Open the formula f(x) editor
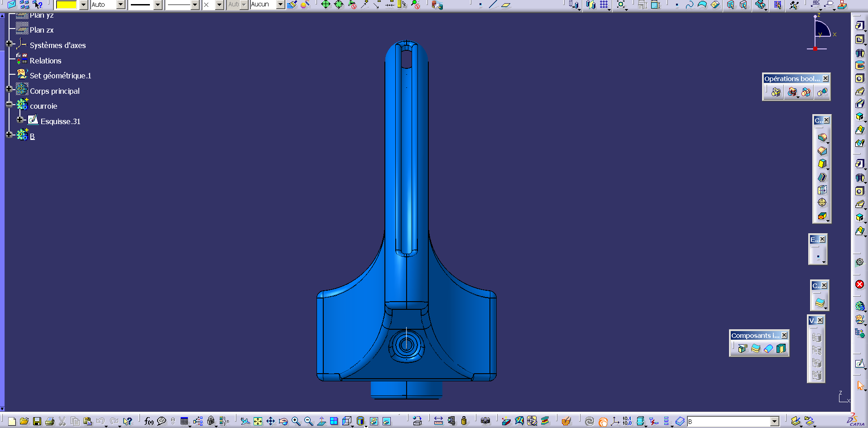The height and width of the screenshot is (428, 868). pos(149,421)
